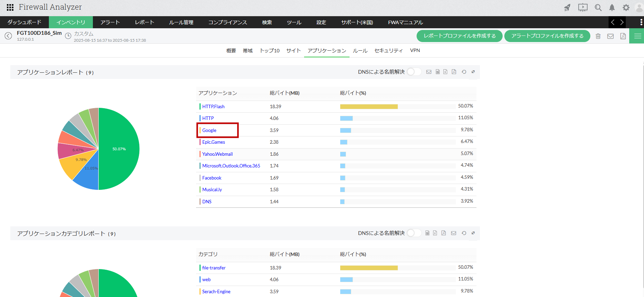The height and width of the screenshot is (297, 644).
Task: Email the application category report
Action: (454, 233)
